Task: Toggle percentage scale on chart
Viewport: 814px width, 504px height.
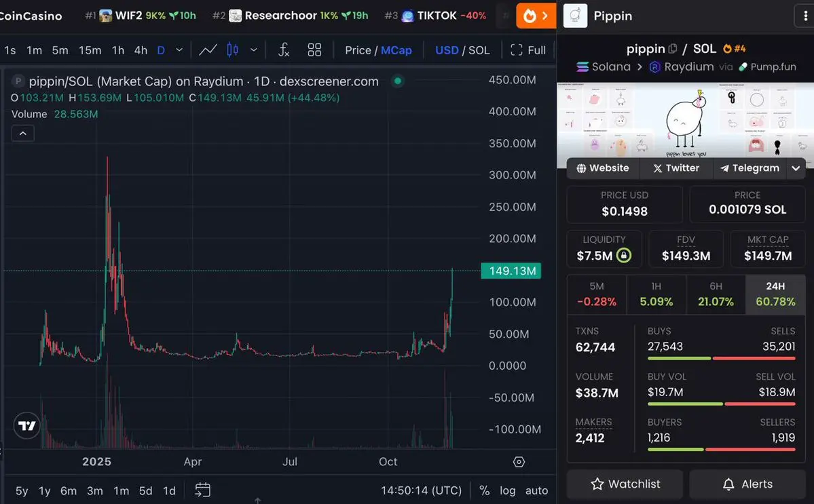Action: (x=484, y=490)
